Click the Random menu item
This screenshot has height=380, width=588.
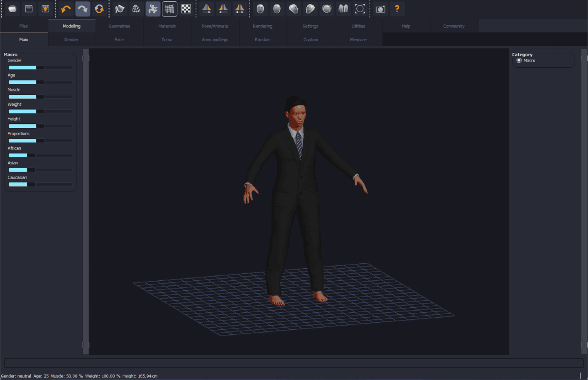tap(263, 39)
